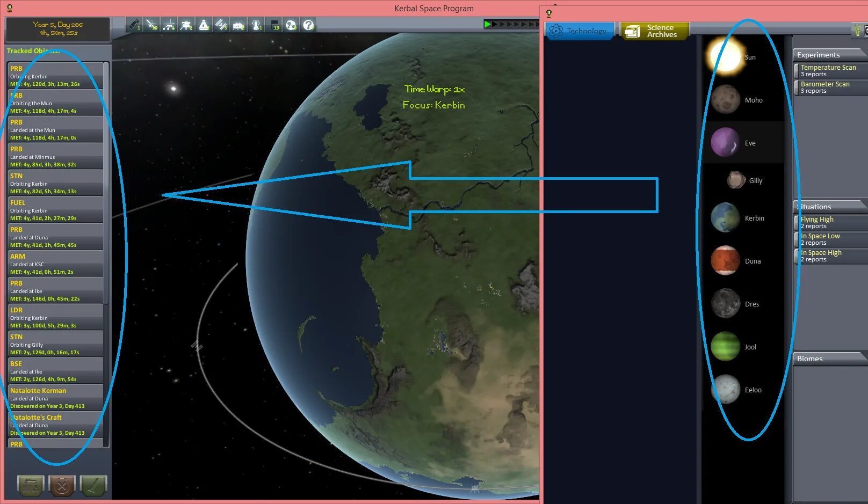This screenshot has width=868, height=504.
Task: Open the Technology tab
Action: pyautogui.click(x=580, y=31)
